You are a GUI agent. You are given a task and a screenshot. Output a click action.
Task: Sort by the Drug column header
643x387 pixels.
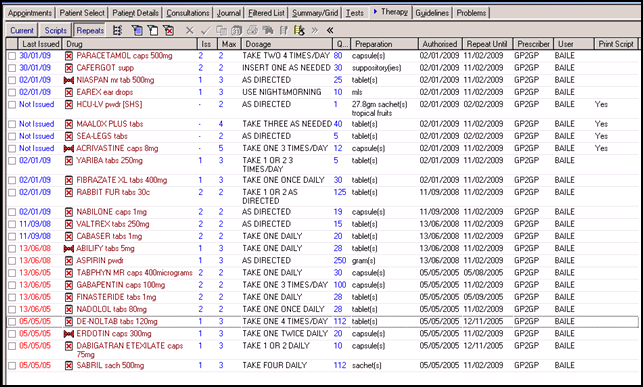130,44
